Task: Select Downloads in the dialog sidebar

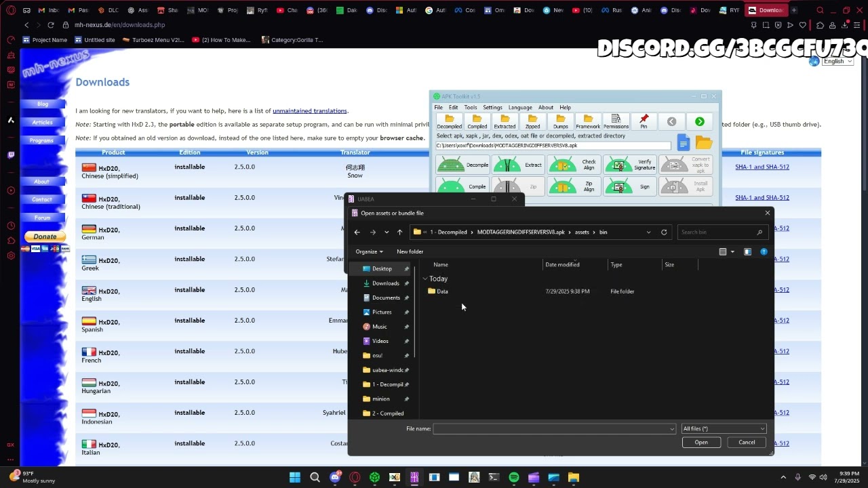Action: (x=385, y=283)
